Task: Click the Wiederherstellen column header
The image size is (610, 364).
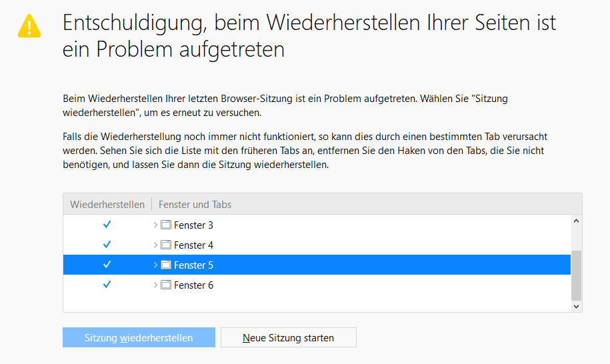Action: pos(107,205)
